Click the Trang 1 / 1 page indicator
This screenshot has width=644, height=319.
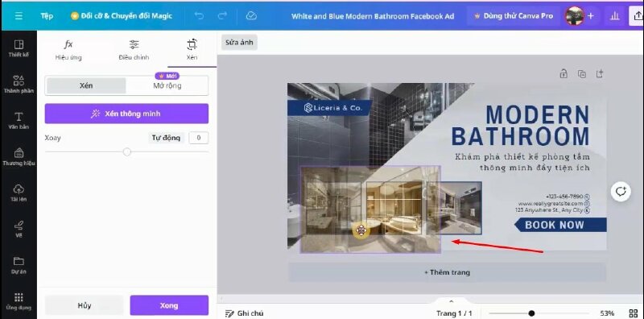(454, 313)
